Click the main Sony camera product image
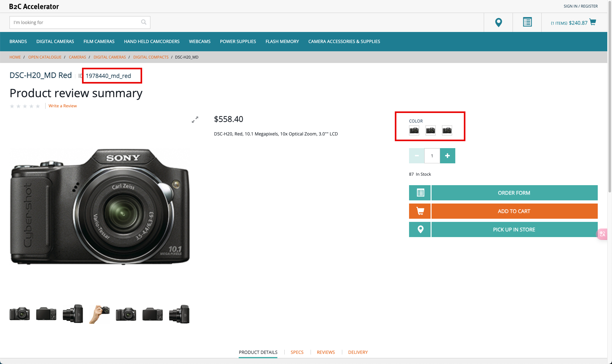Screen dimensions: 612x364 click(x=100, y=206)
